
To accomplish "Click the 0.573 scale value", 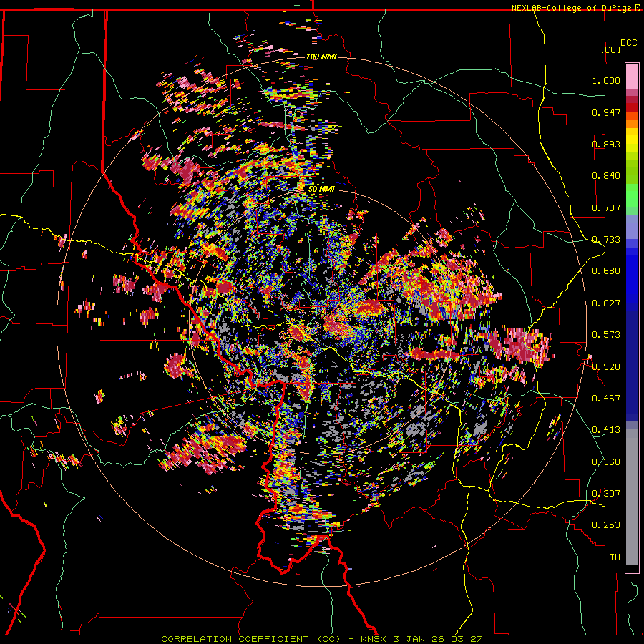I will pyautogui.click(x=606, y=335).
